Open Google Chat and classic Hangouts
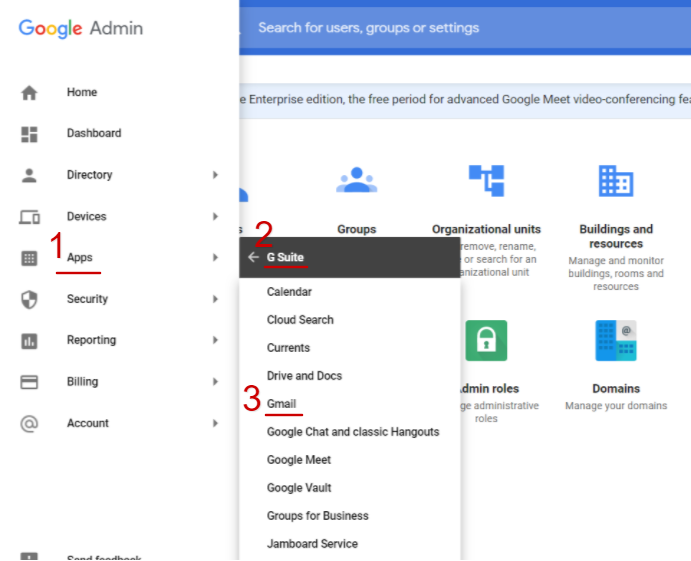The height and width of the screenshot is (561, 691). click(353, 432)
